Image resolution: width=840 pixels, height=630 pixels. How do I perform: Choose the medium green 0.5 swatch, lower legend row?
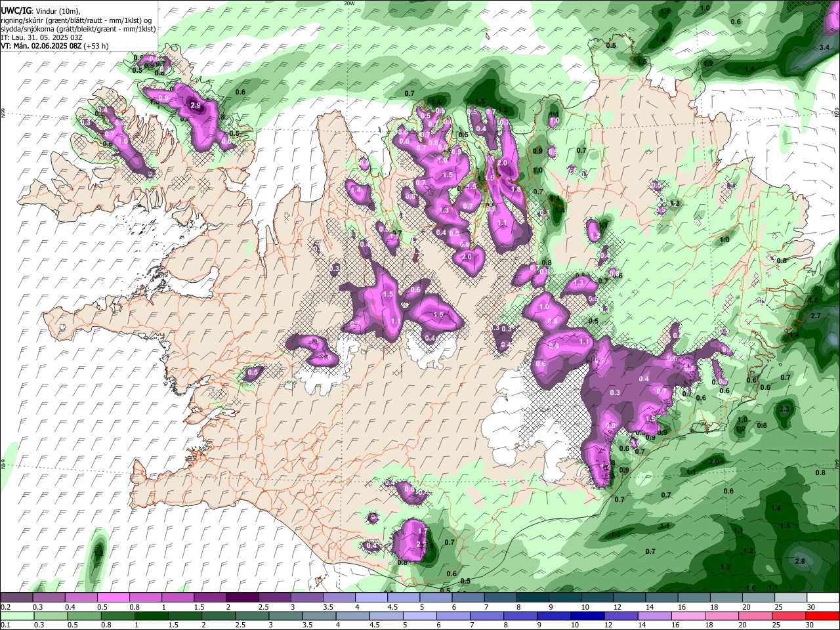(84, 616)
